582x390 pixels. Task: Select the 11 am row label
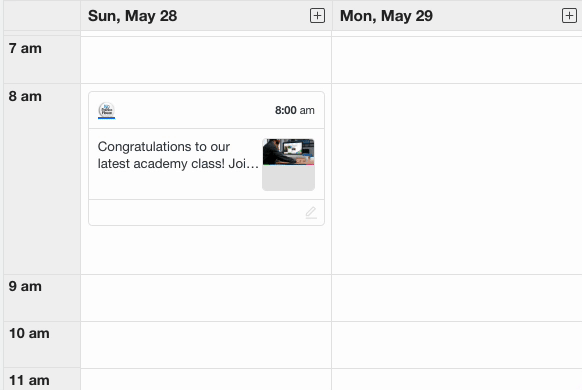pos(29,380)
